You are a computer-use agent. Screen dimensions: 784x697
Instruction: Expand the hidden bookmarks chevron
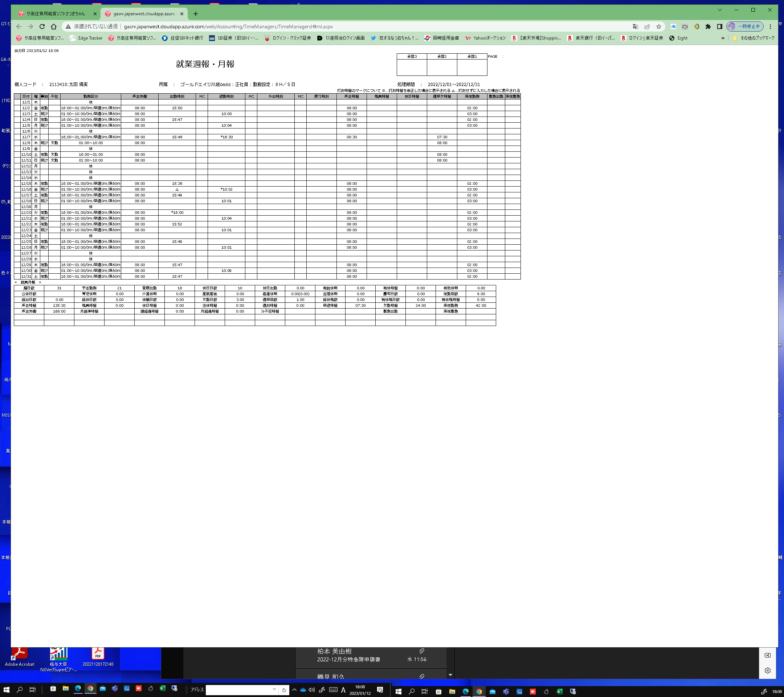tap(723, 38)
